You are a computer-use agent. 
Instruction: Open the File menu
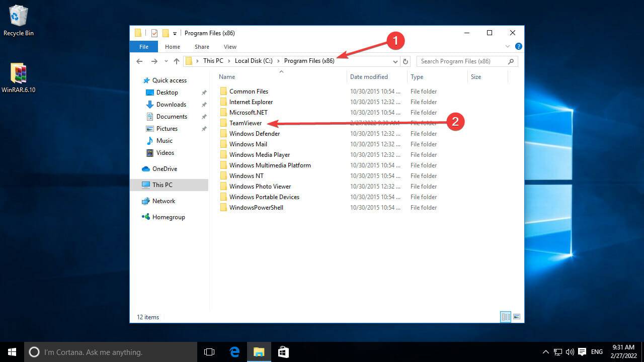143,46
